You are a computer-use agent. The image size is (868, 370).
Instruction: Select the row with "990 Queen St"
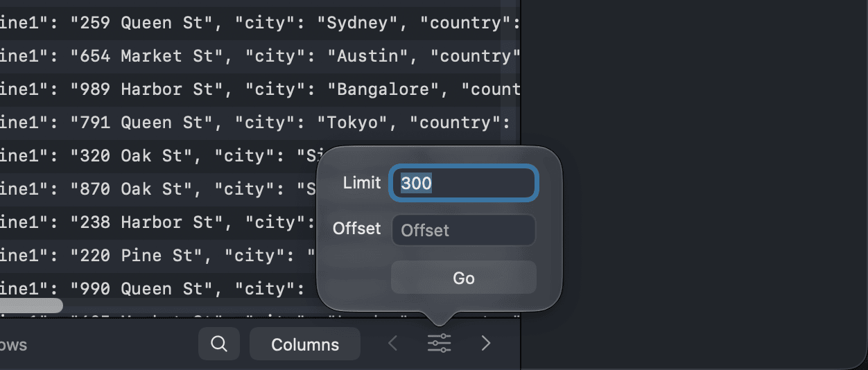coord(158,288)
